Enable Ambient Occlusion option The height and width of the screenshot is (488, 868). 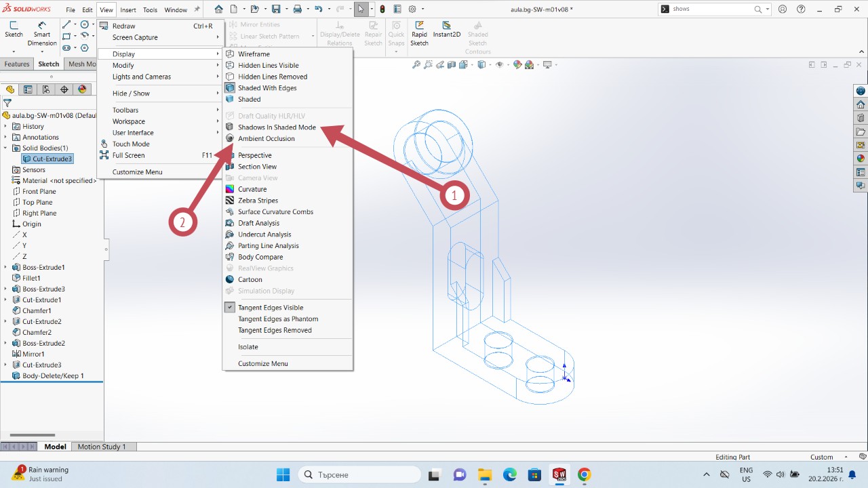pyautogui.click(x=266, y=139)
